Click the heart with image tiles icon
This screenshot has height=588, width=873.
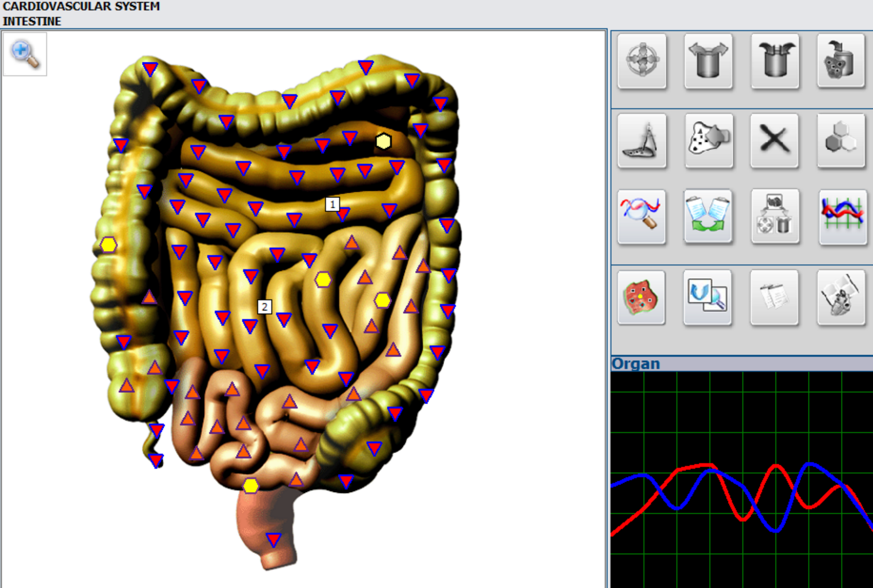(x=842, y=297)
